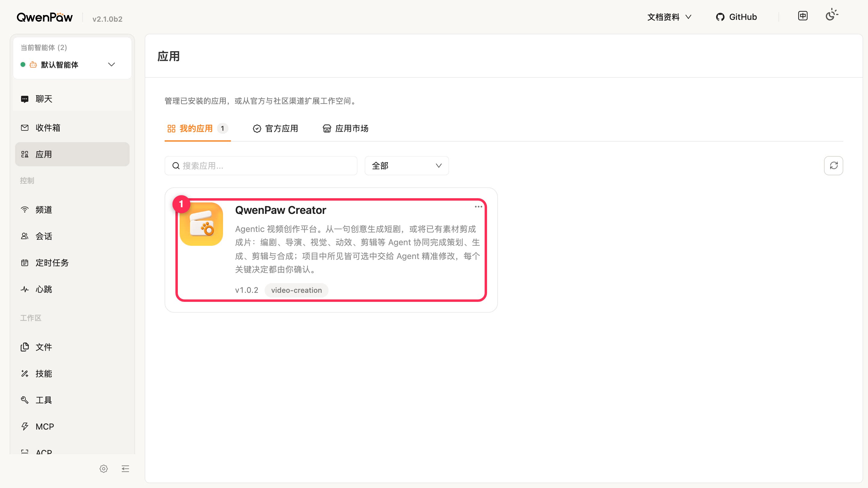Viewport: 868px width, 488px height.
Task: Click the v2.1.0b2 version text
Action: point(108,19)
